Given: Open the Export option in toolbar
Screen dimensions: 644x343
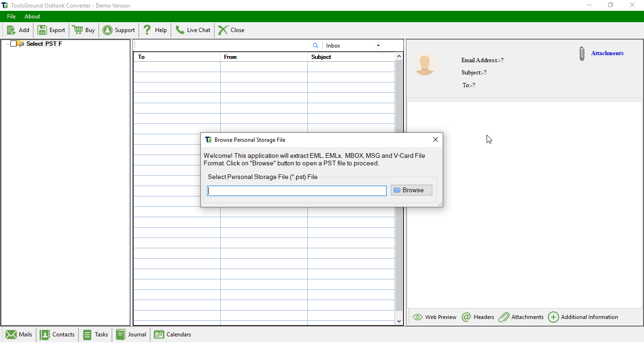Looking at the screenshot, I should (x=51, y=30).
